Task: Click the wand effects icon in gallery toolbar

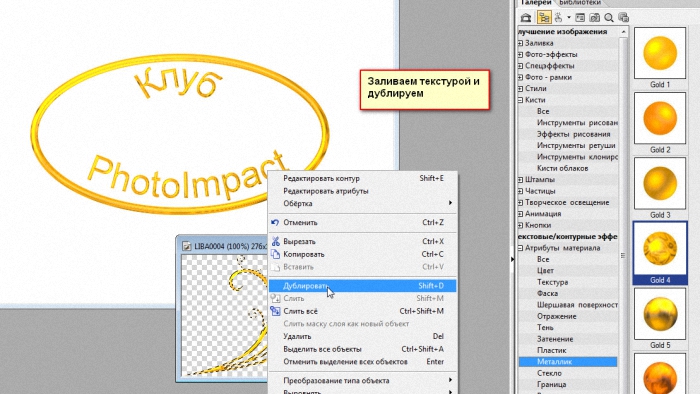Action: 558,17
